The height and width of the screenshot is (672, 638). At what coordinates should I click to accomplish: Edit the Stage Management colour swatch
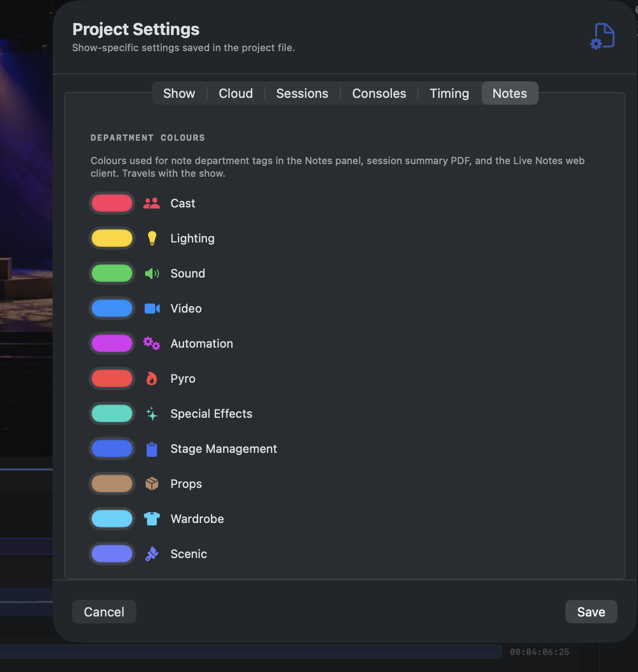(x=112, y=448)
